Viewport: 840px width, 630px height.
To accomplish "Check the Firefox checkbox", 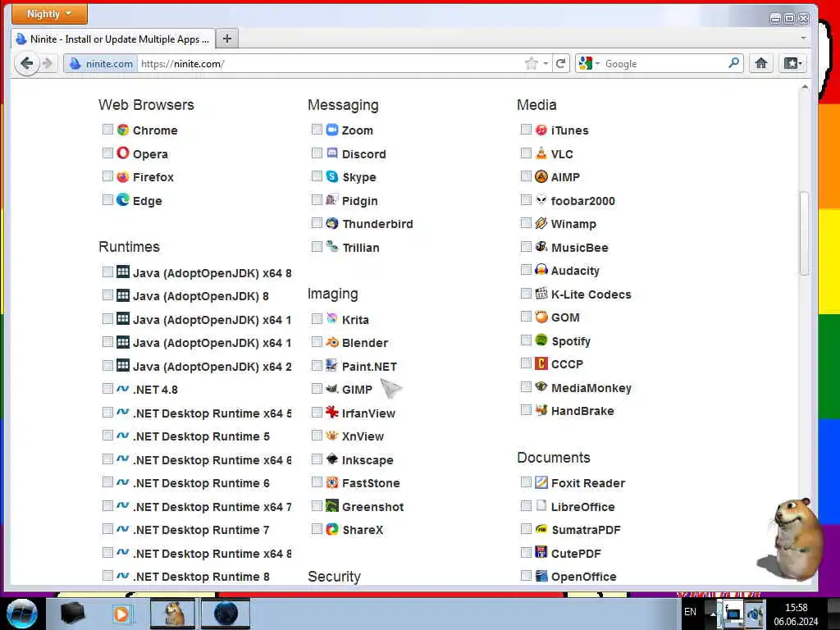I will pos(107,176).
